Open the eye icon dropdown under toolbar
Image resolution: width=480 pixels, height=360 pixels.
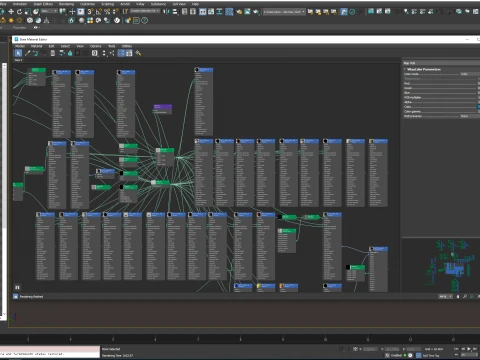pos(36,28)
